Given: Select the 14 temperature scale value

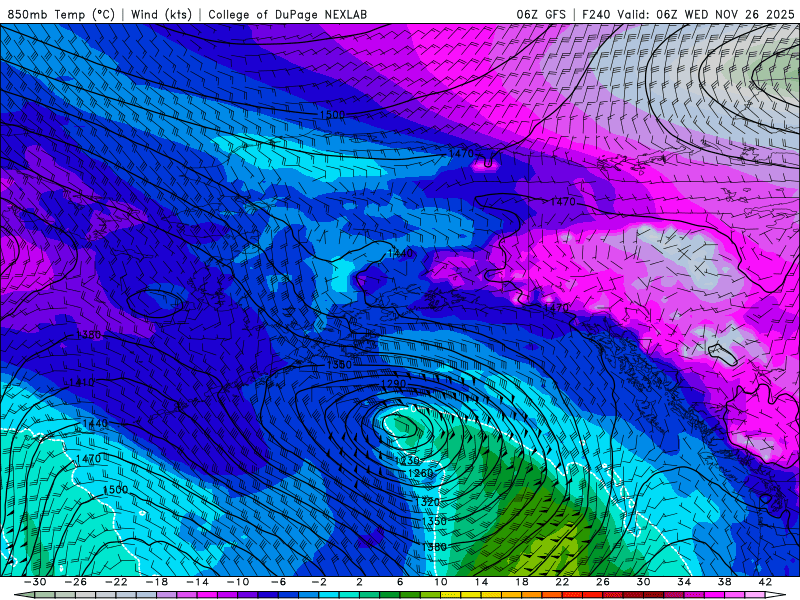Looking at the screenshot, I should [x=481, y=582].
